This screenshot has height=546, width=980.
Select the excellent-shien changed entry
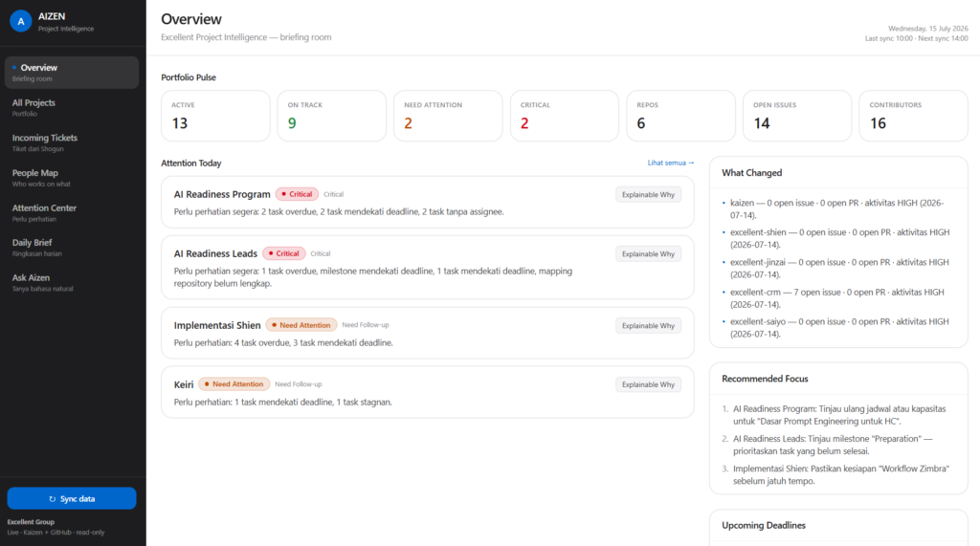pyautogui.click(x=836, y=238)
